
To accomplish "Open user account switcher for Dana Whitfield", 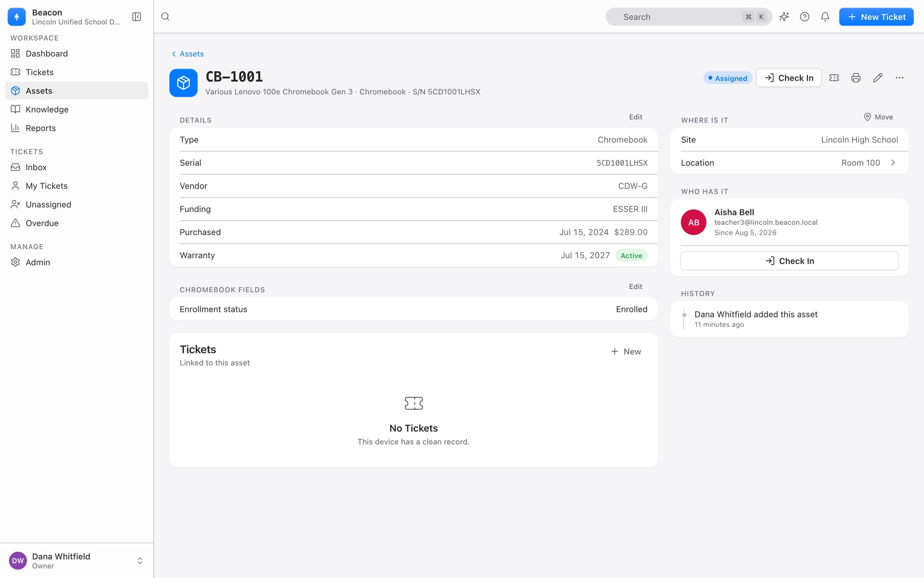I will (77, 560).
